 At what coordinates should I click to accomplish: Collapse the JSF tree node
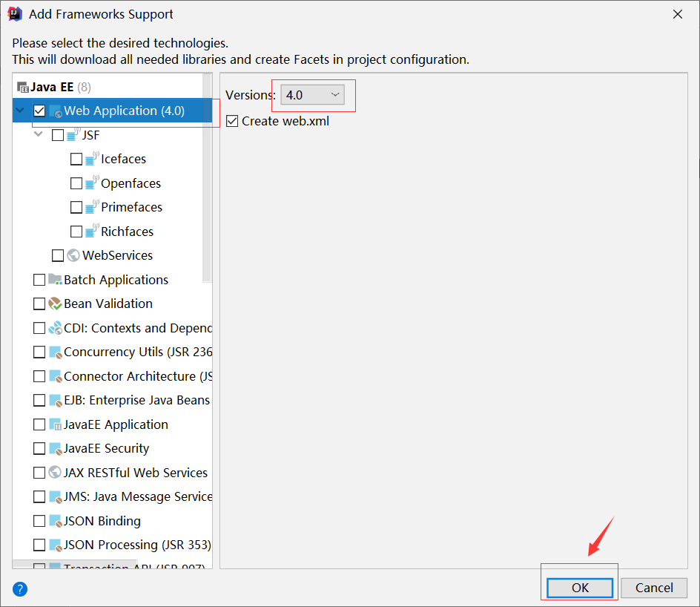tap(39, 134)
